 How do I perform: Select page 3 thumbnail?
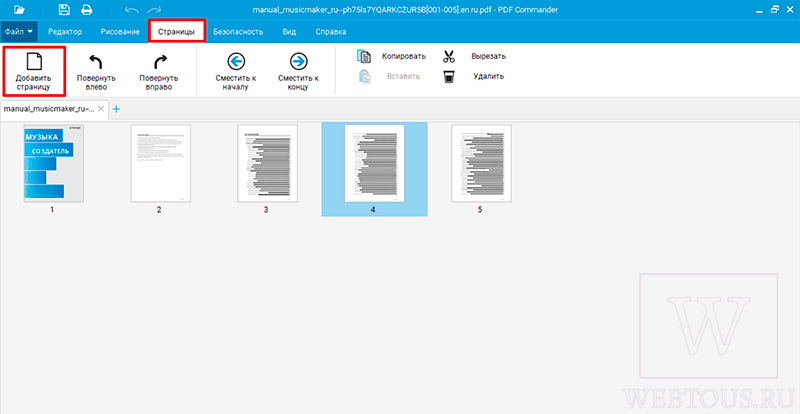pyautogui.click(x=267, y=163)
